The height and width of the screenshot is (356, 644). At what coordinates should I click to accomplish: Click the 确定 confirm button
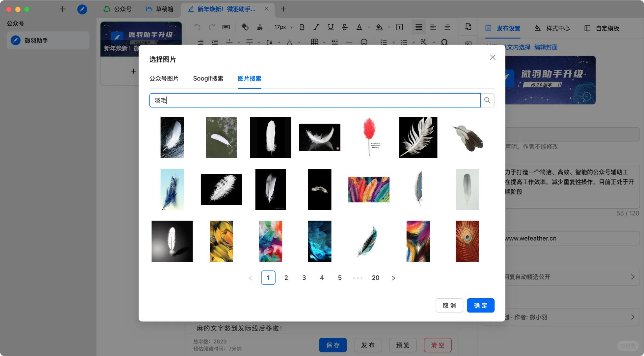click(480, 305)
